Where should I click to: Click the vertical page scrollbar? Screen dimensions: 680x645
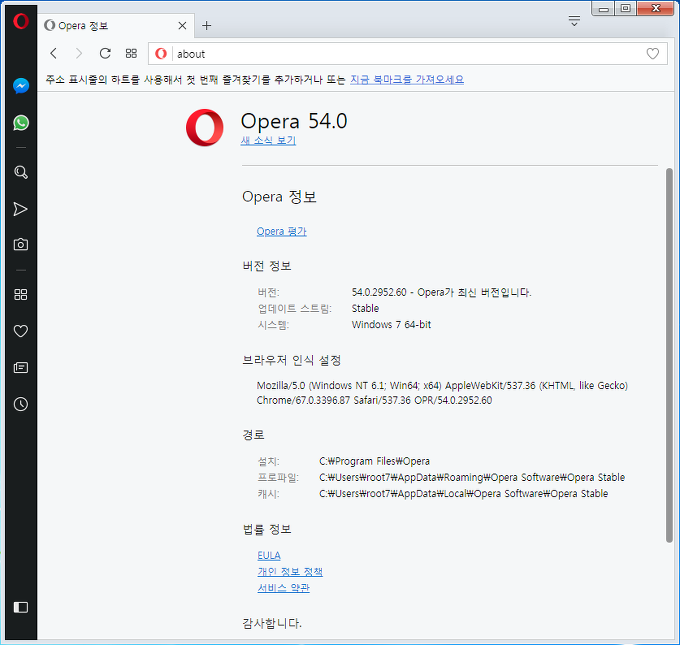tap(669, 355)
